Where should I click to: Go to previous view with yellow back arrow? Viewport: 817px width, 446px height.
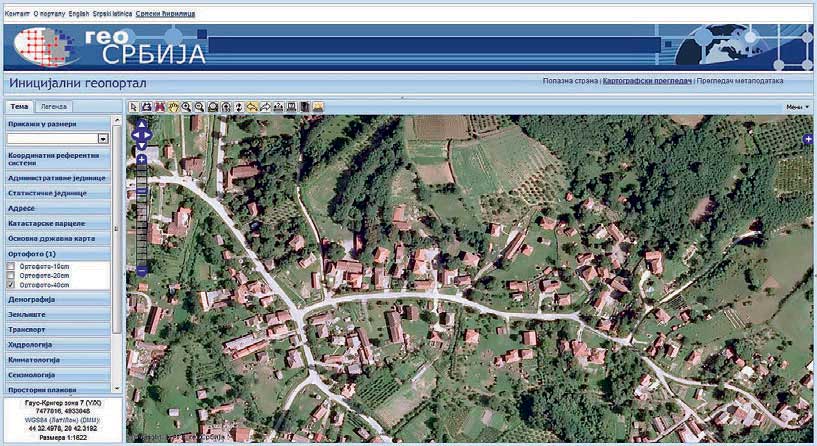pos(252,107)
